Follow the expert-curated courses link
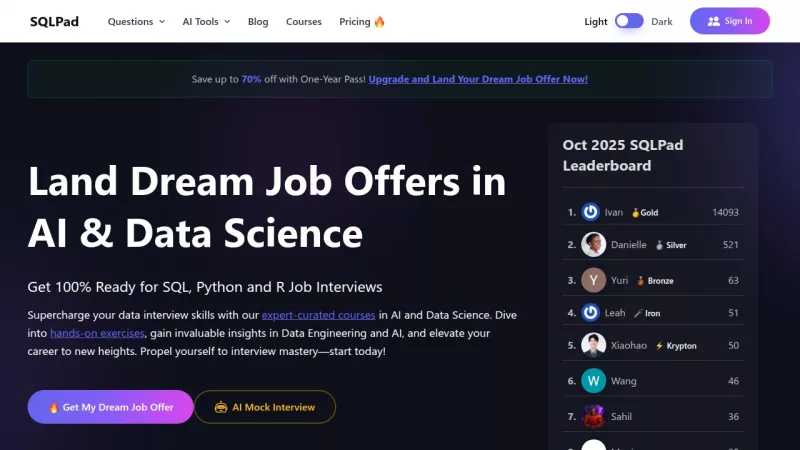 tap(318, 315)
